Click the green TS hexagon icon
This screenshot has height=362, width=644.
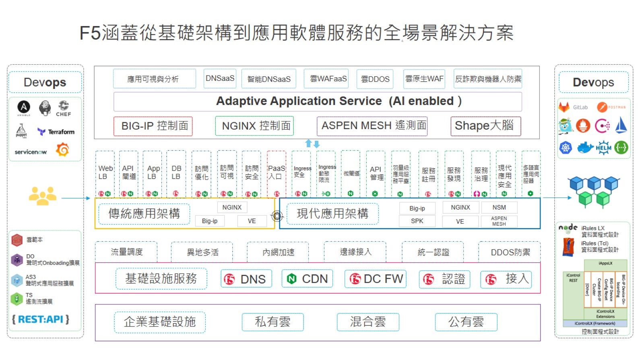tap(17, 299)
